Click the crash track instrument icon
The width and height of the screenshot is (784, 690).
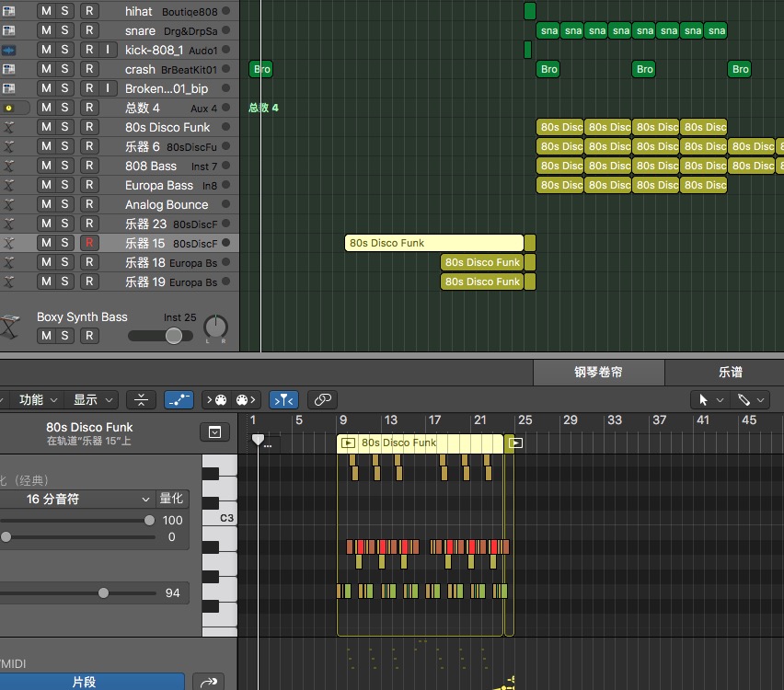(x=8, y=69)
